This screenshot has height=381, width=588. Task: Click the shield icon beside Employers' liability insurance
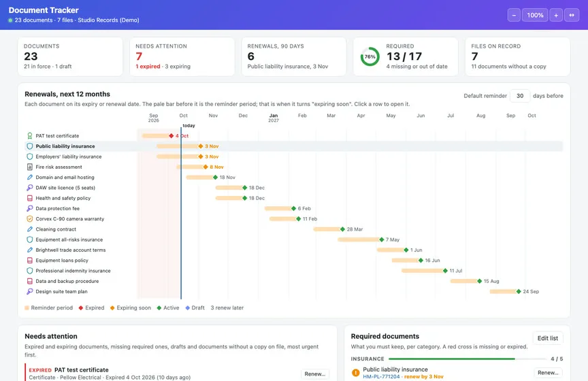pyautogui.click(x=30, y=156)
